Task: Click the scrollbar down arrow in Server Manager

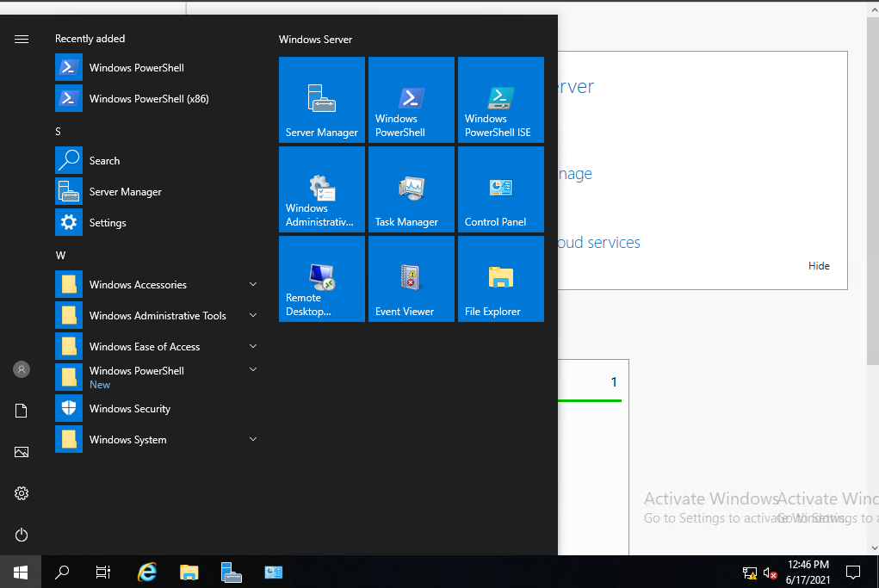Action: [x=873, y=548]
